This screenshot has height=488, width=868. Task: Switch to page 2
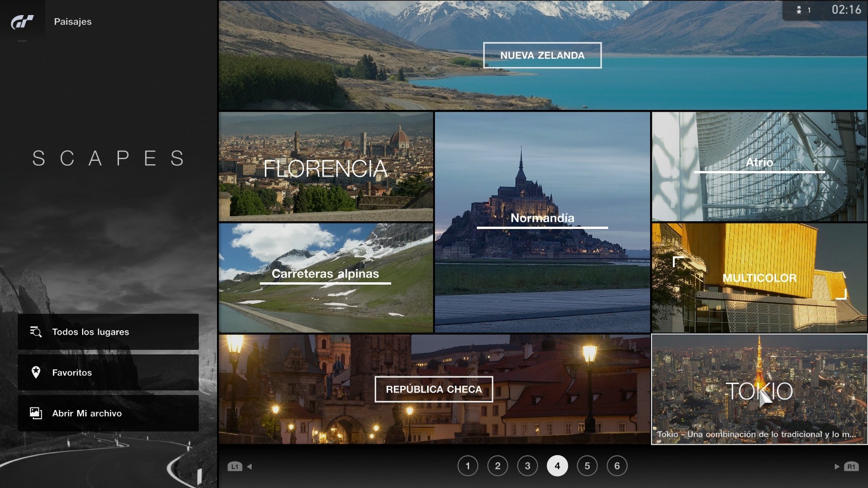click(x=497, y=466)
